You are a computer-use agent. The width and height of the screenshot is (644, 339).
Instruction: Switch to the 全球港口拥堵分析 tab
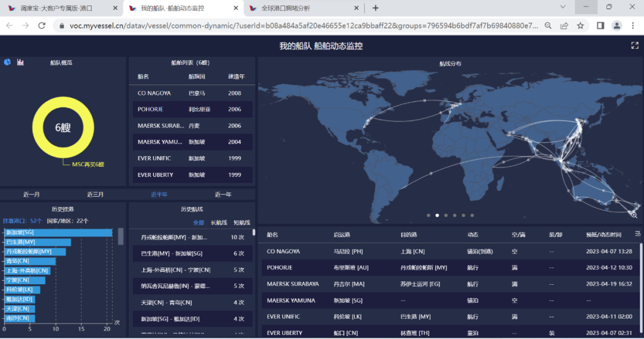(x=305, y=8)
